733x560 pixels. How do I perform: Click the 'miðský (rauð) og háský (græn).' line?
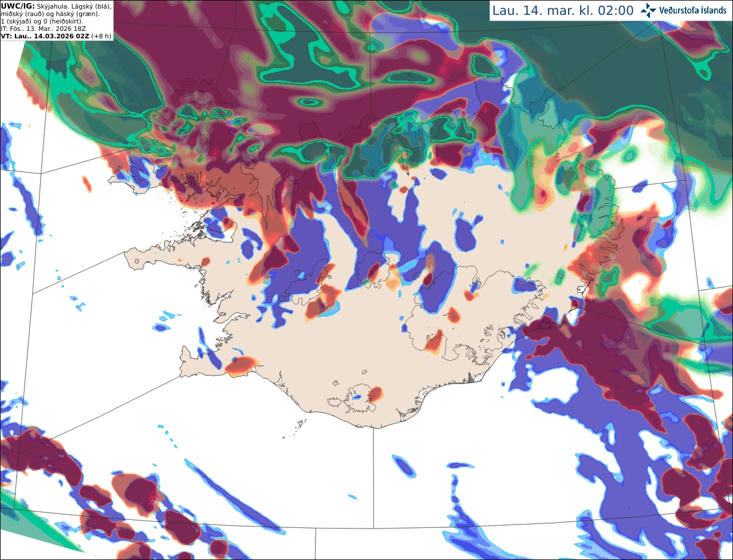(x=50, y=13)
